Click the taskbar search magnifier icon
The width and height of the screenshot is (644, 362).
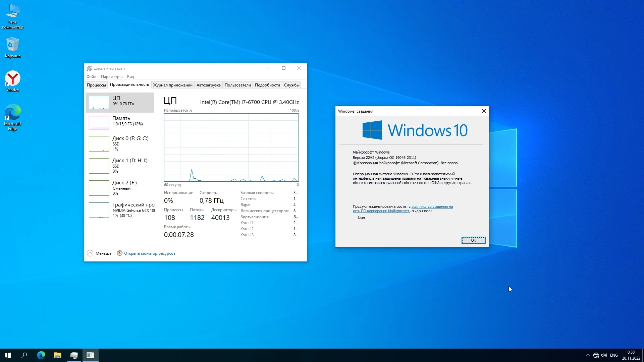tap(24, 355)
